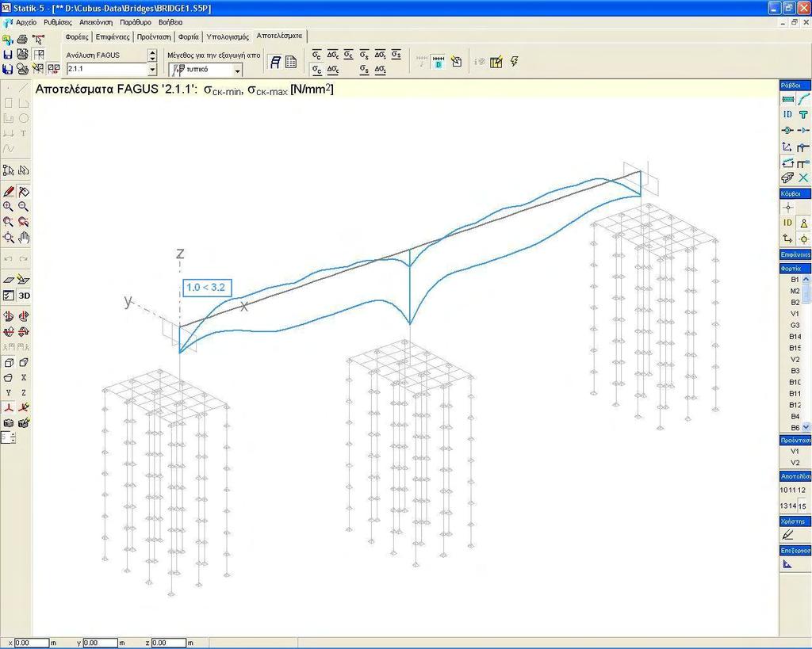The image size is (812, 649).
Task: Switch to the Φορέας tab
Action: (77, 36)
